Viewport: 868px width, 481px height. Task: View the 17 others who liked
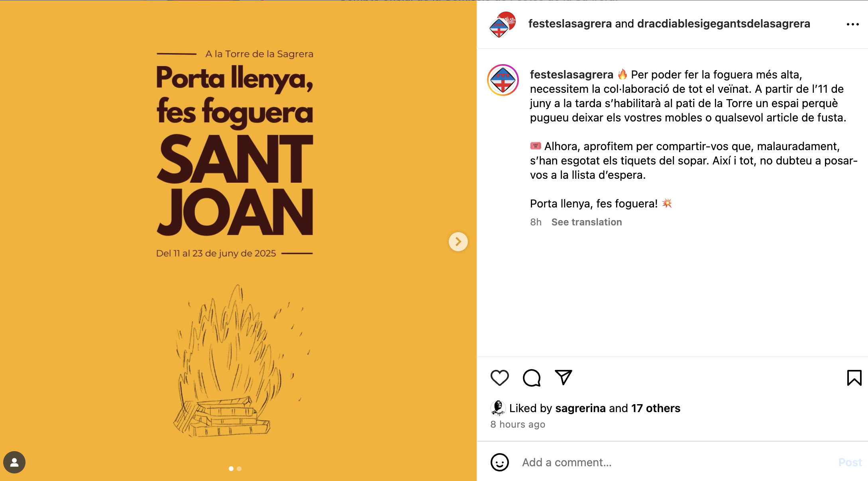tap(656, 409)
